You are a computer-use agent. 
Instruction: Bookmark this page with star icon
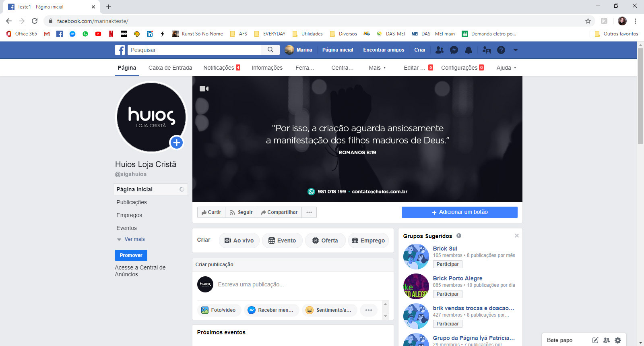[588, 21]
